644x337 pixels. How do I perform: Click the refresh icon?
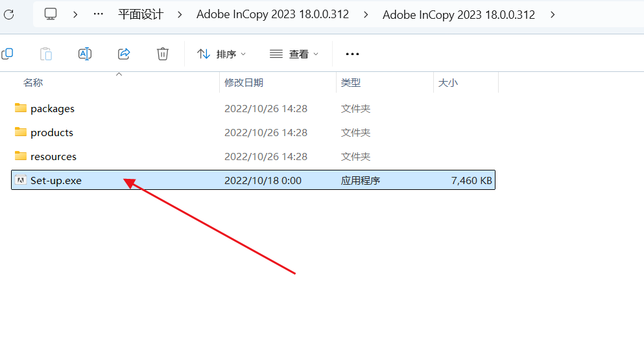point(8,15)
